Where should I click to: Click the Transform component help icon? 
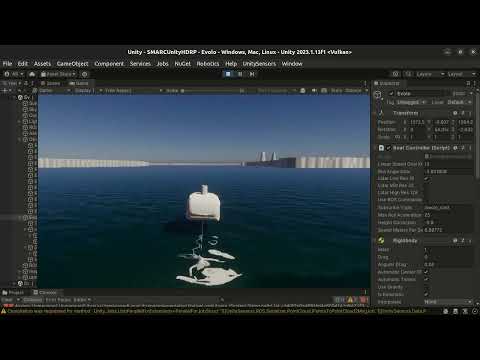pos(455,113)
